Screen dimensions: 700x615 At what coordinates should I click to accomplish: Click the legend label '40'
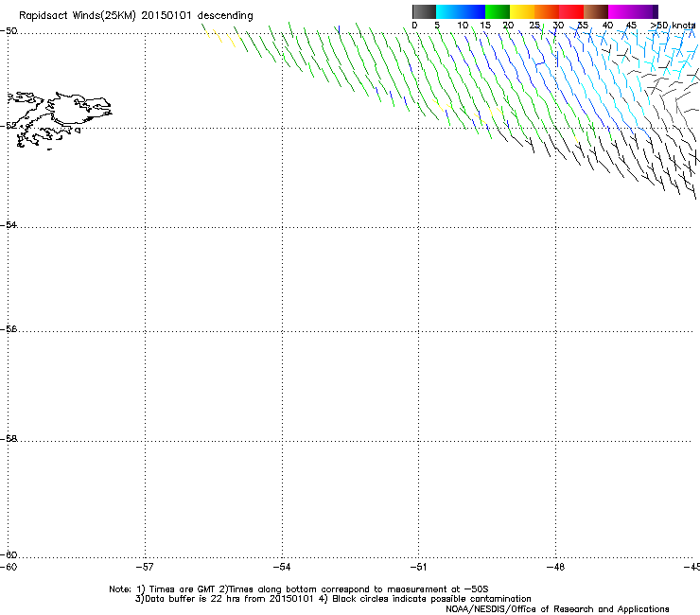tap(607, 26)
